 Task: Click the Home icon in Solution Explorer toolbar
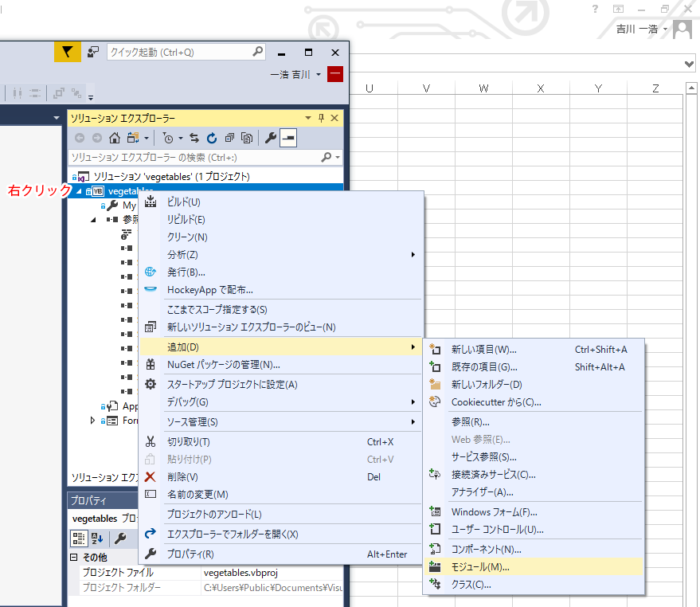[x=115, y=138]
